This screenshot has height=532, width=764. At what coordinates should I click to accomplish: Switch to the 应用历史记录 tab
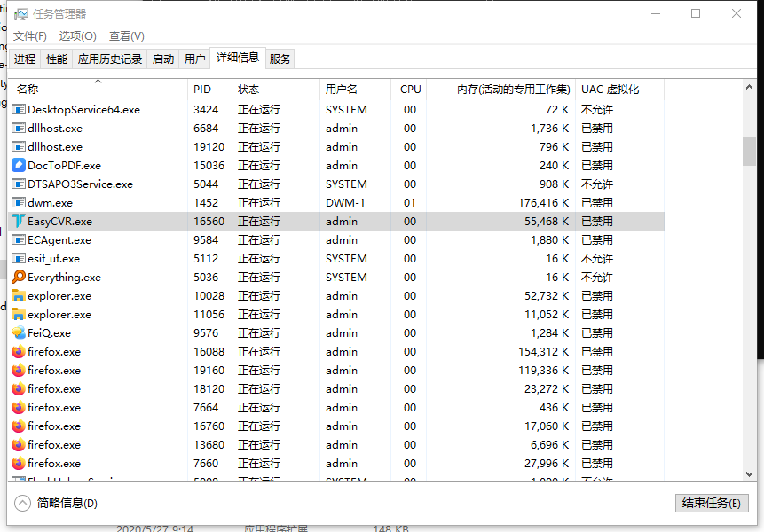[110, 59]
